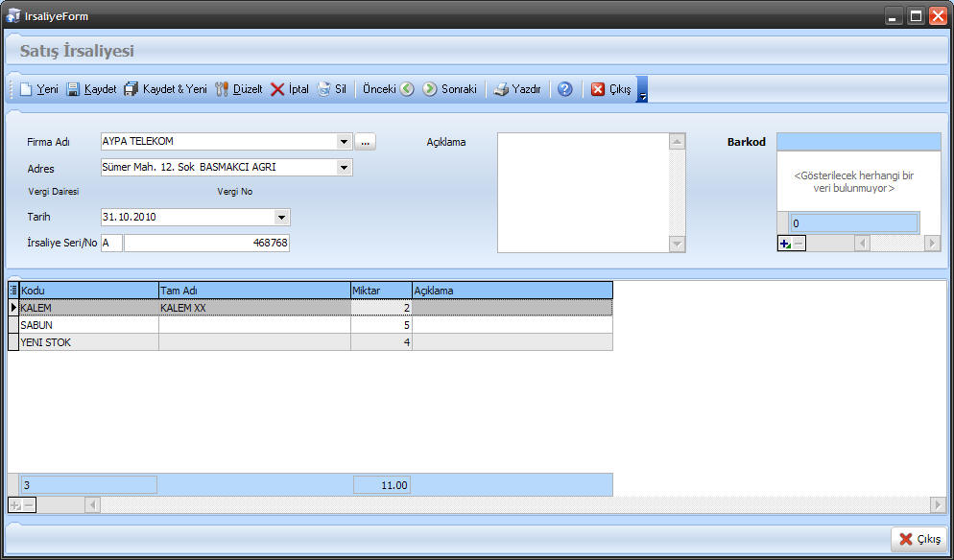Open help with the question mark icon
The width and height of the screenshot is (954, 560).
coord(564,89)
